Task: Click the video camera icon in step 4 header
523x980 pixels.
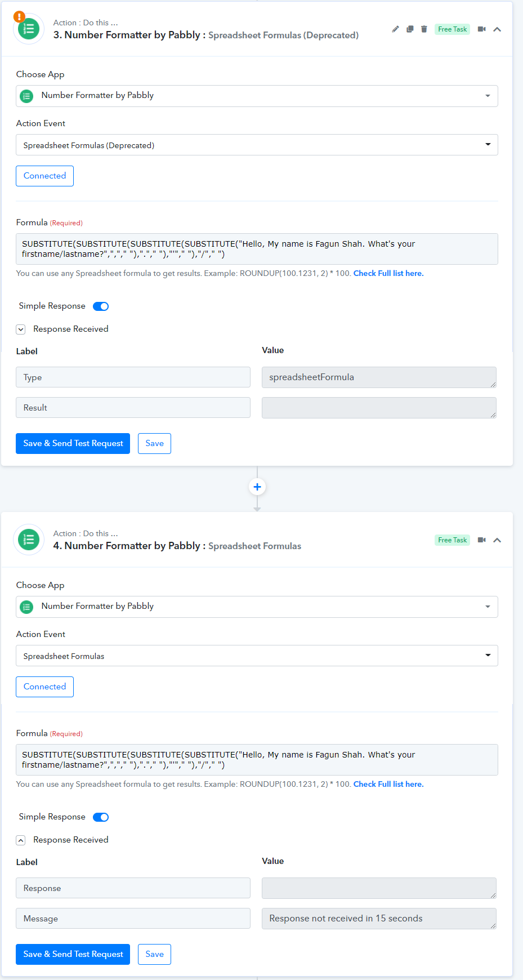Action: pos(482,540)
